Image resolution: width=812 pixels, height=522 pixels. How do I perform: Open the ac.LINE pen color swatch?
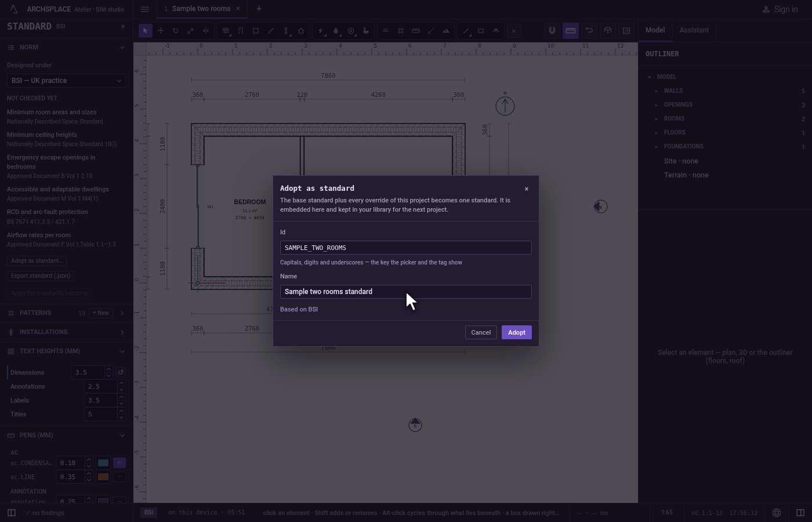pos(103,477)
